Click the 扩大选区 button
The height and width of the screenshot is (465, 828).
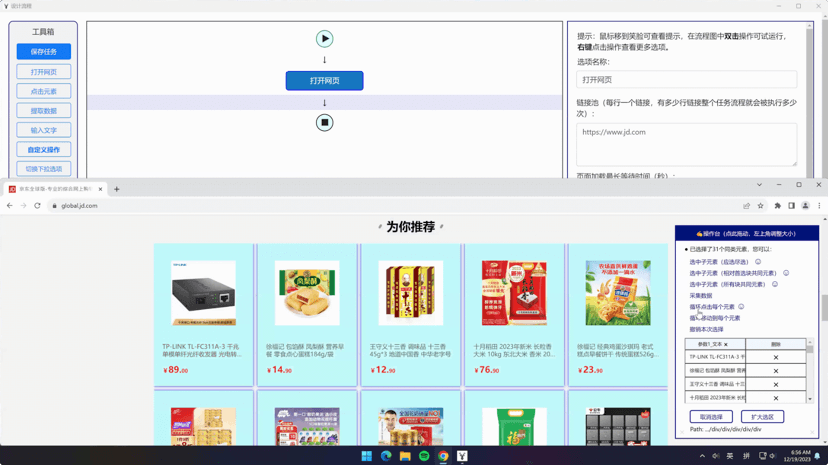coord(762,417)
